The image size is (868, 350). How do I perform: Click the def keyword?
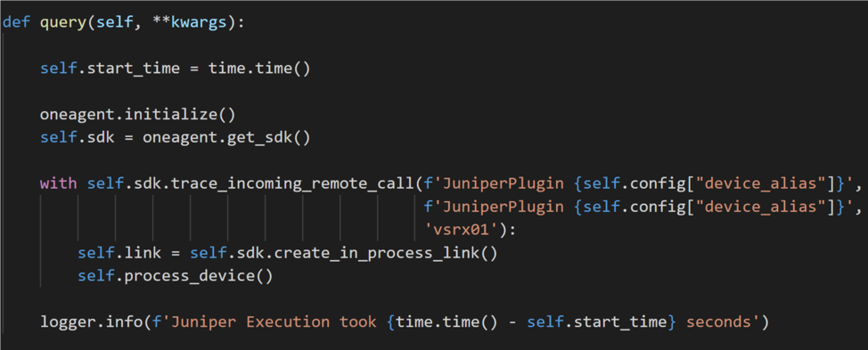click(x=17, y=25)
